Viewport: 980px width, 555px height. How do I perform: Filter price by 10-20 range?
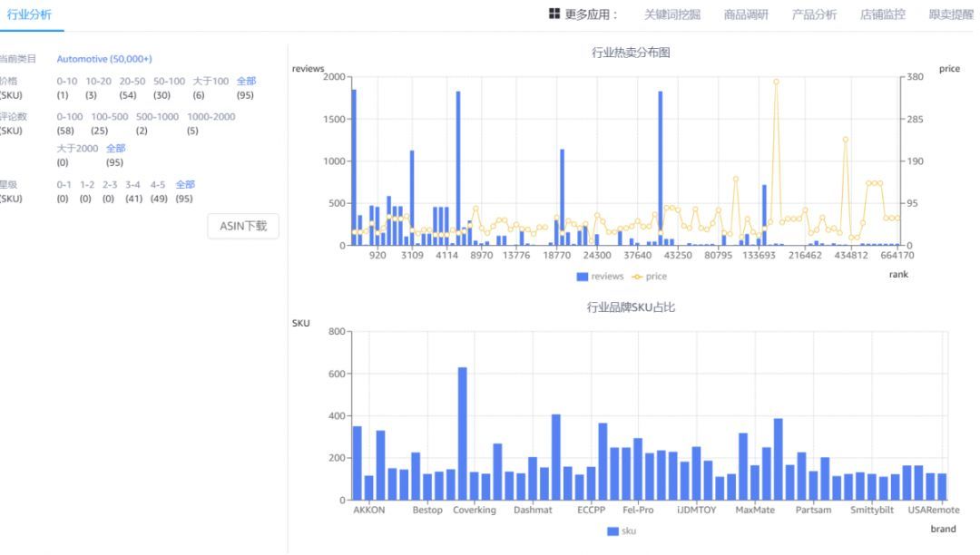[98, 81]
